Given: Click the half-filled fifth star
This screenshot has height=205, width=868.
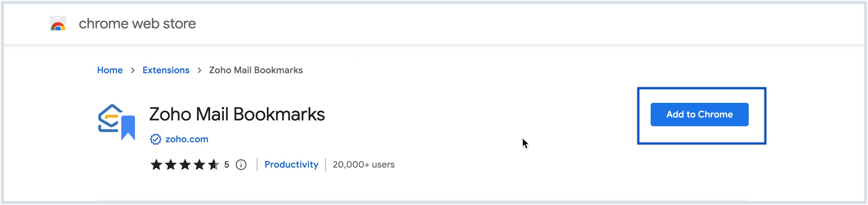Looking at the screenshot, I should click(x=213, y=165).
